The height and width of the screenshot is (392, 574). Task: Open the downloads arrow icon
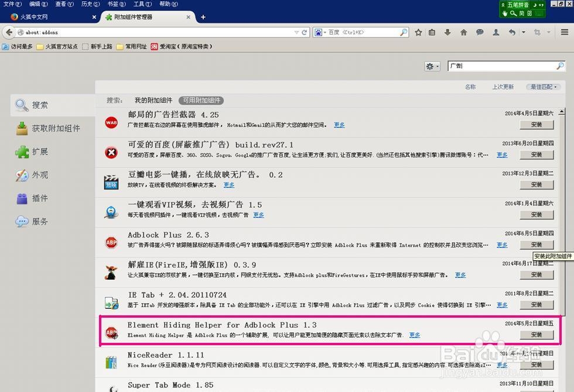point(447,32)
